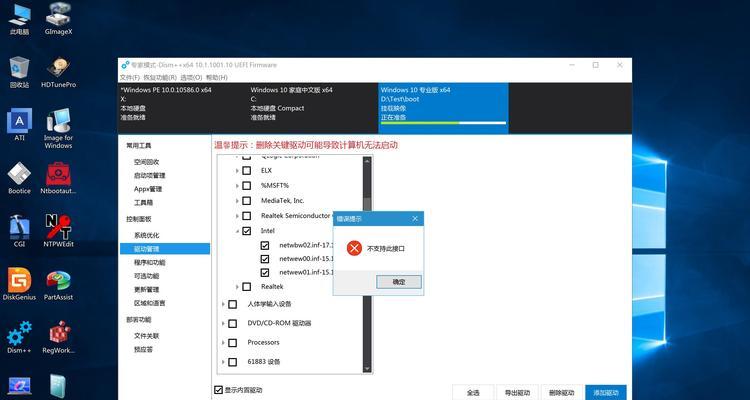This screenshot has width=750, height=400.
Task: Open the 恢复功能(R) menu
Action: click(160, 77)
